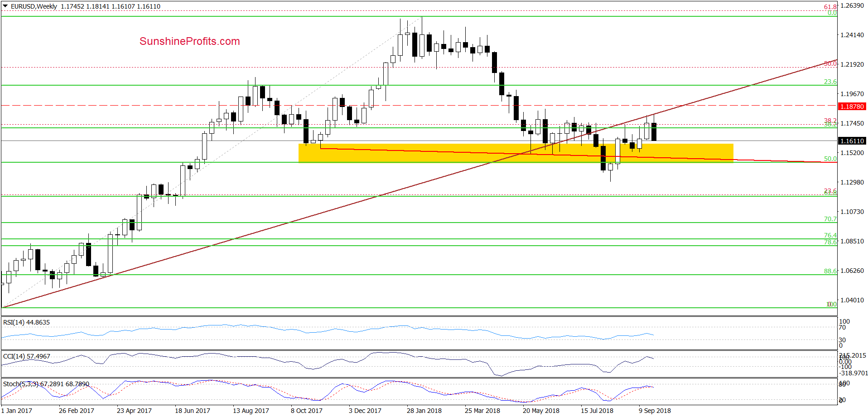The height and width of the screenshot is (417, 868).
Task: Click the 1.21920 price axis label
Action: coord(852,64)
